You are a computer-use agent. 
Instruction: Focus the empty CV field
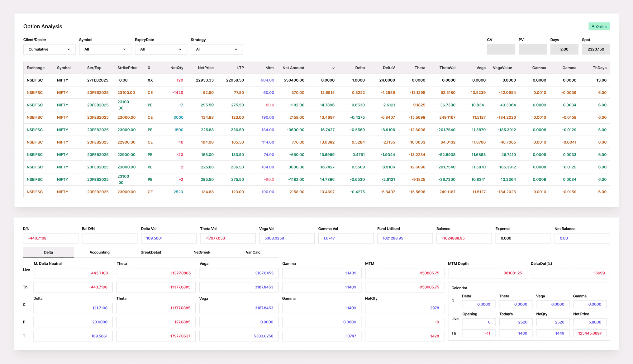pos(501,49)
